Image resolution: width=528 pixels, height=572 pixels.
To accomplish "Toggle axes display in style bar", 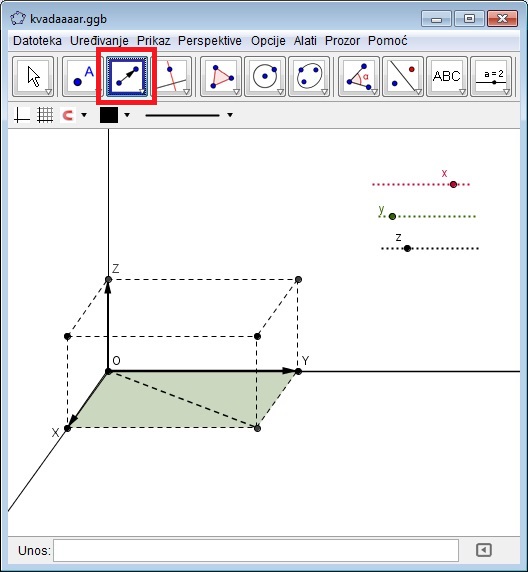I will point(22,115).
